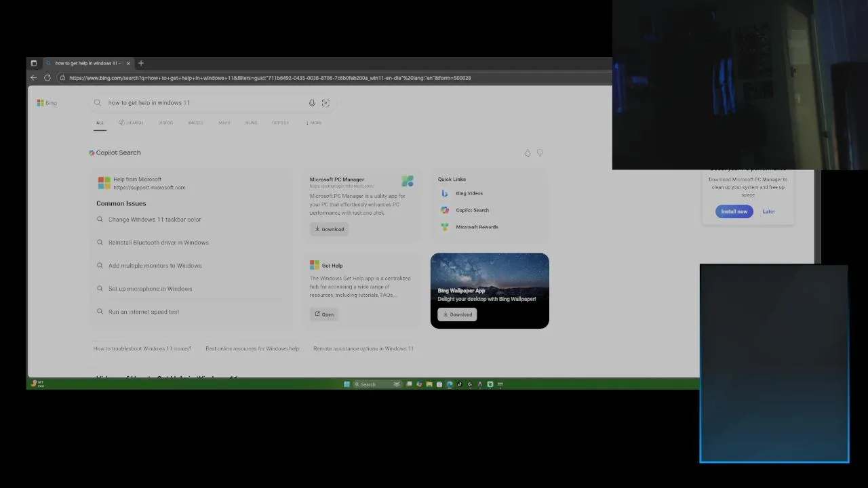Expand the MORE tabs dropdown
868x488 pixels.
[314, 123]
